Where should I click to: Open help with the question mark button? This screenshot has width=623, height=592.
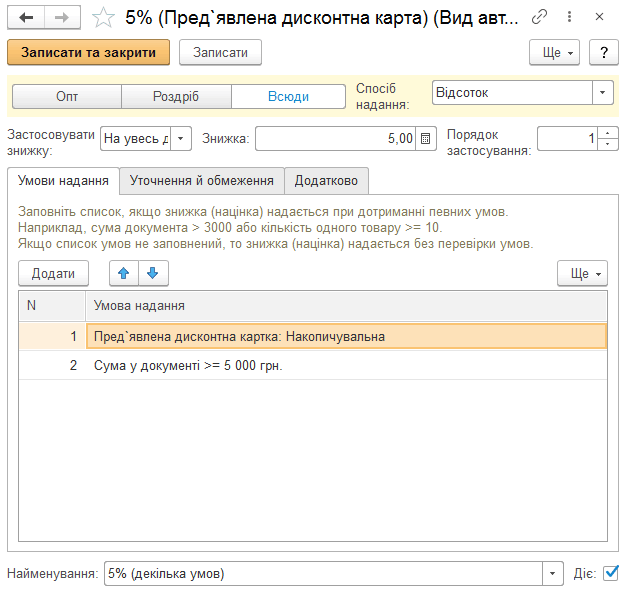tap(604, 52)
